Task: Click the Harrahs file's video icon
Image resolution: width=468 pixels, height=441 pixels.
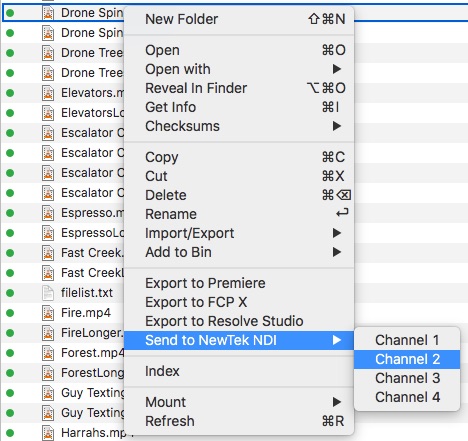Action: [48, 433]
